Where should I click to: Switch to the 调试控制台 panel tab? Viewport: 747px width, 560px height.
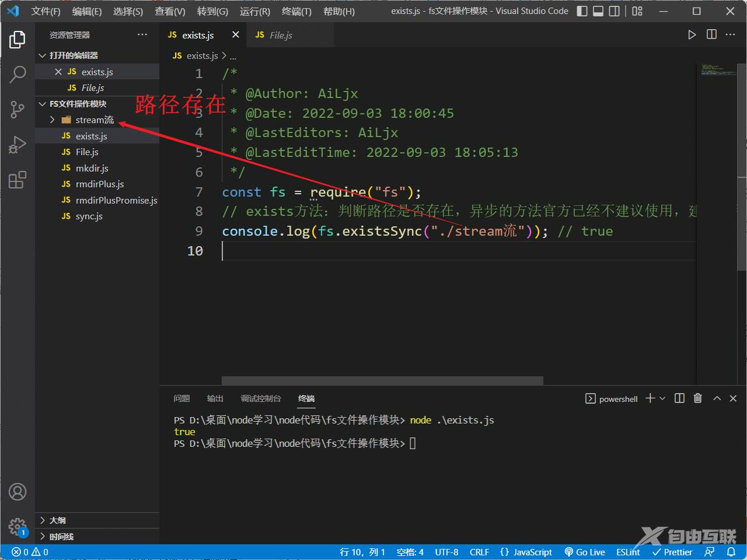pos(261,398)
